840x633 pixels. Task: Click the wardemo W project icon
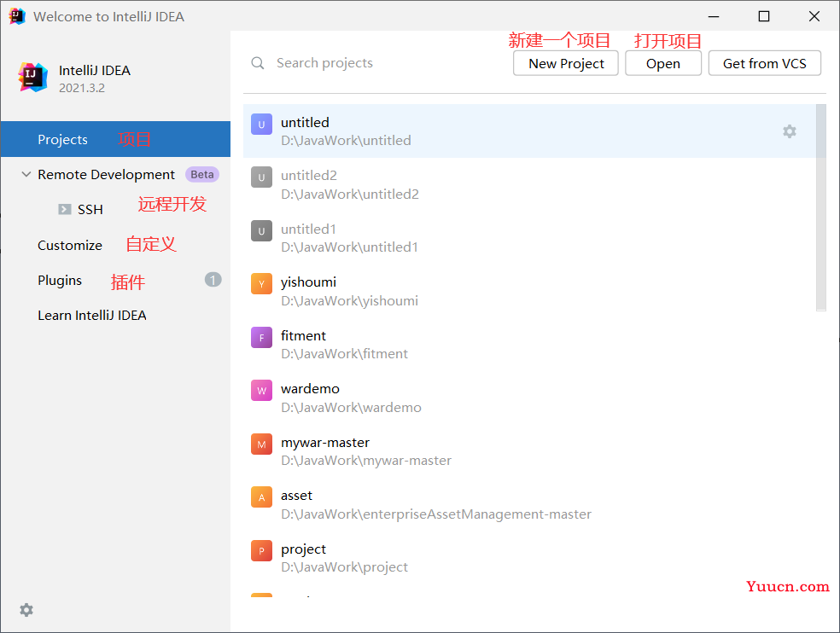tap(261, 391)
